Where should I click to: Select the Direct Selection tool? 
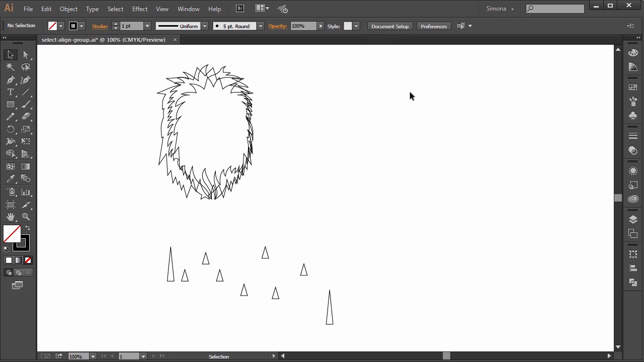(26, 55)
